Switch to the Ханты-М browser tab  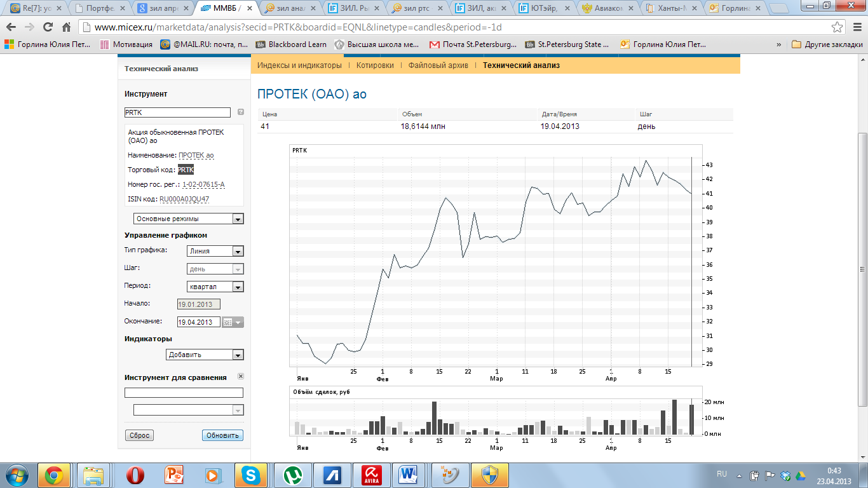click(672, 8)
